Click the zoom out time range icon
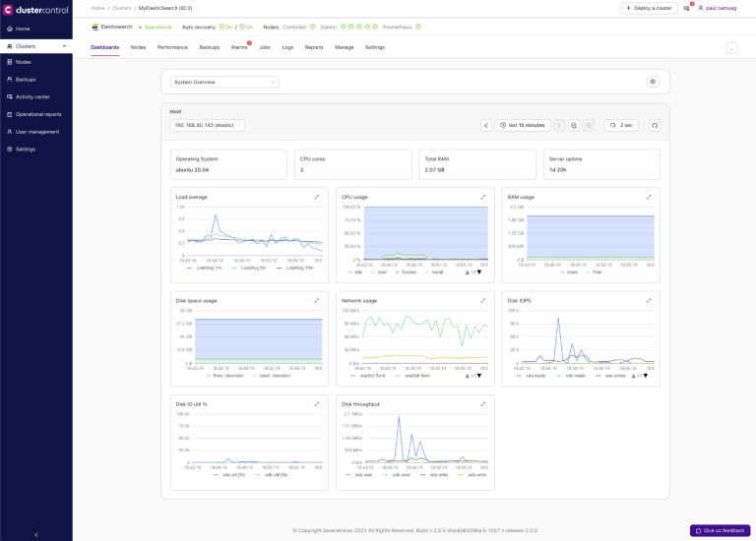The image size is (756, 541). (574, 125)
